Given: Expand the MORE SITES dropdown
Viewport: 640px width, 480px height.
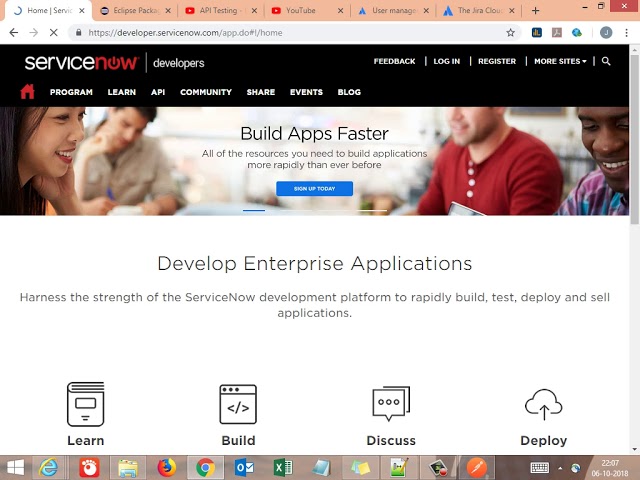Looking at the screenshot, I should point(560,61).
